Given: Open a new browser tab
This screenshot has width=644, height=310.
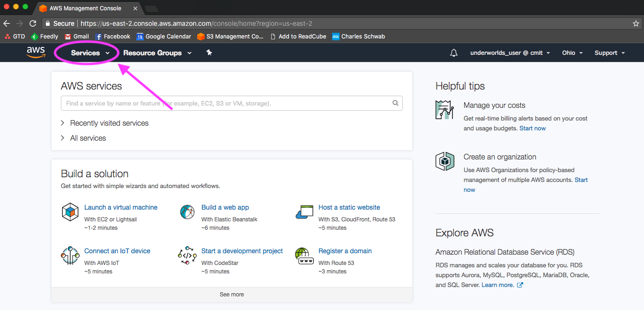Looking at the screenshot, I should point(151,8).
